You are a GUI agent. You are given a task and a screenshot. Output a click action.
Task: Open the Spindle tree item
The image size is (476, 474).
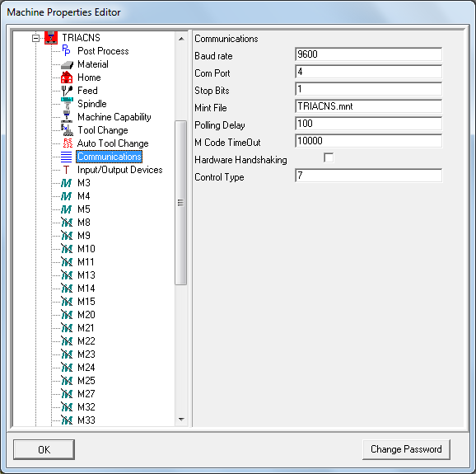pyautogui.click(x=92, y=104)
